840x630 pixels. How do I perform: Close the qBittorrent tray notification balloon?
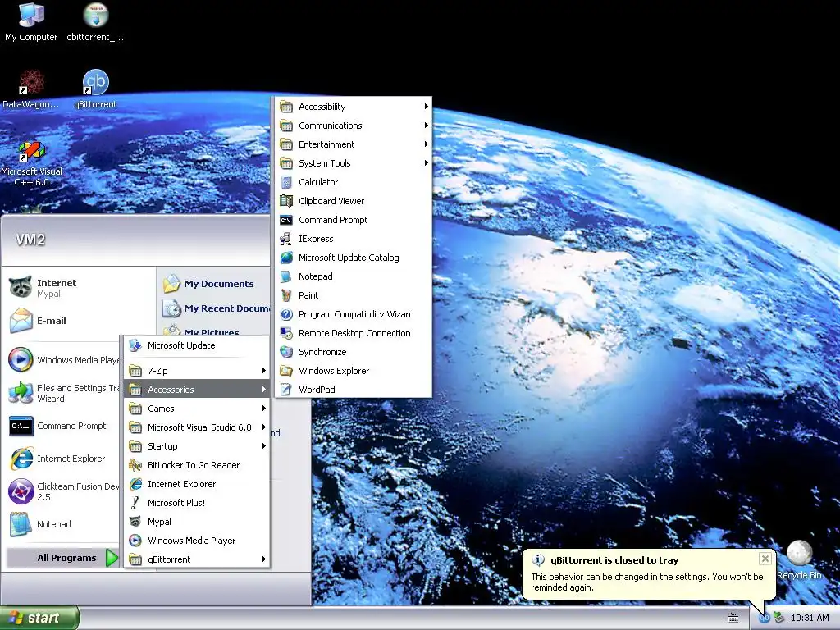pyautogui.click(x=765, y=559)
